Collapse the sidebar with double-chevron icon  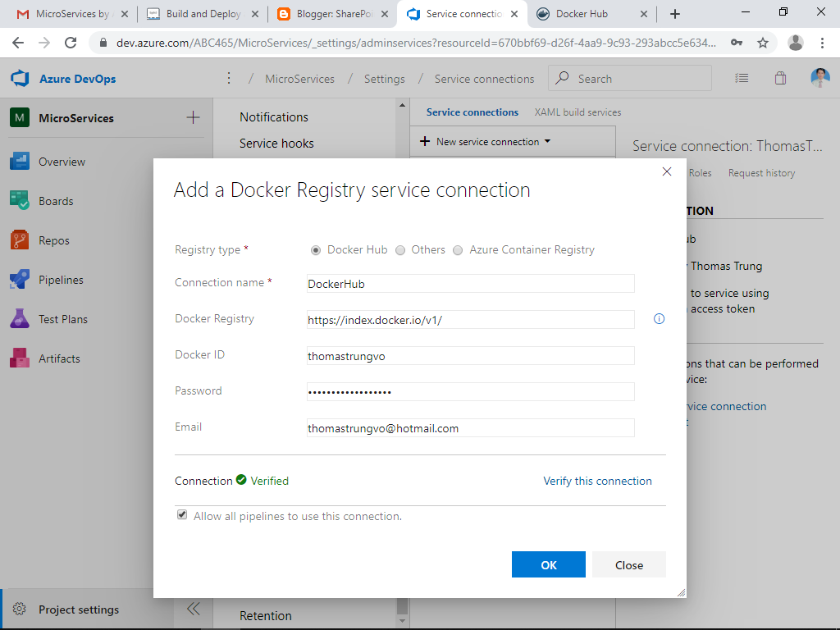pyautogui.click(x=194, y=609)
